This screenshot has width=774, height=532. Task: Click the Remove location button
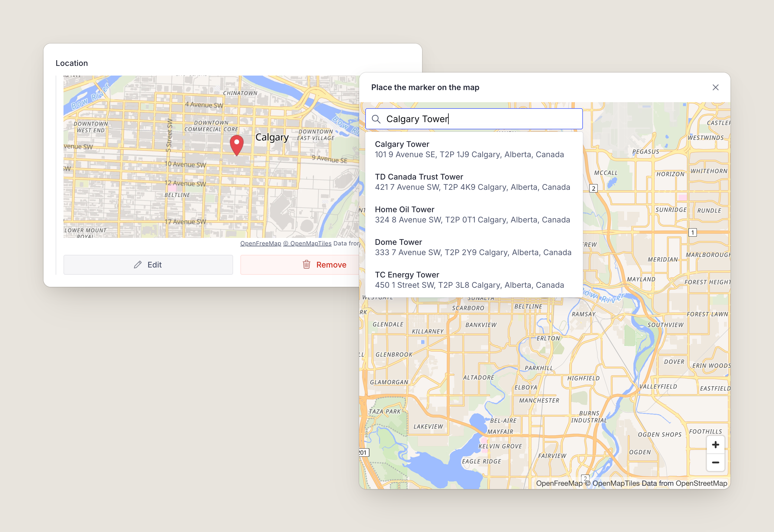[x=300, y=265]
